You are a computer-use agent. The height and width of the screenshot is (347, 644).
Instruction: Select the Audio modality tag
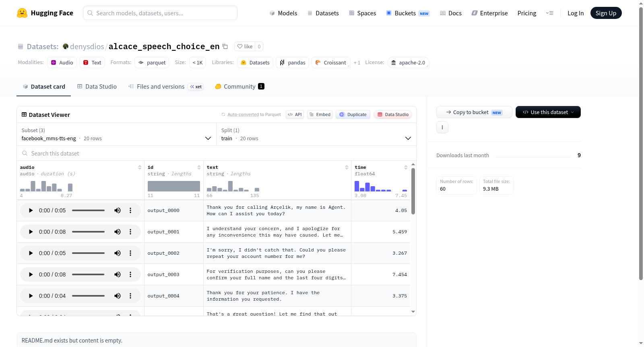(62, 62)
